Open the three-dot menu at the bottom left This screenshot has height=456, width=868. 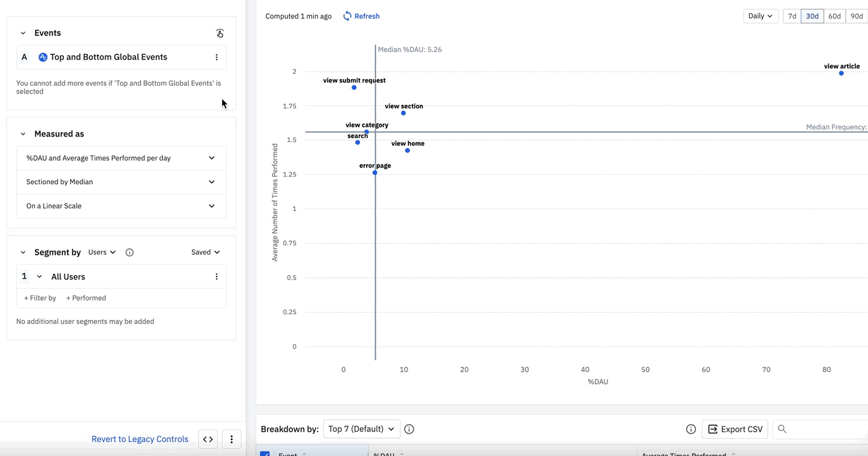231,439
